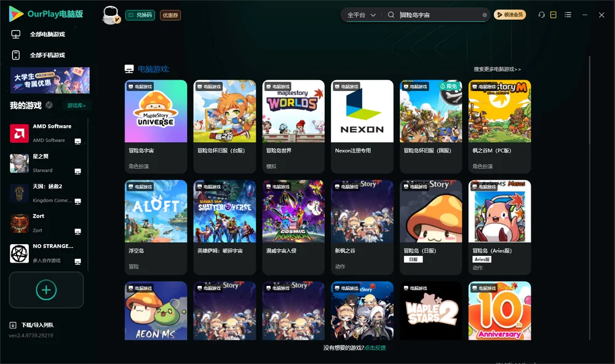Click the yellow bookmark panel icon
Viewport: 615px width, 364px height.
(x=553, y=15)
